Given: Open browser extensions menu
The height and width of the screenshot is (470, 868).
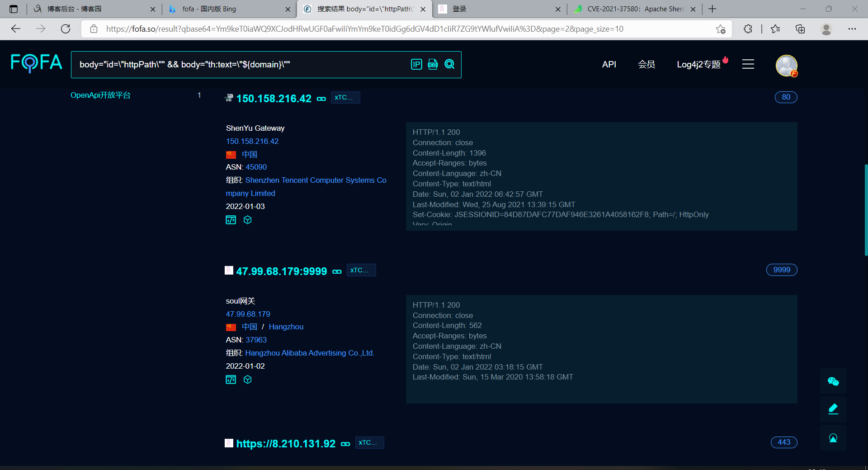Looking at the screenshot, I should 748,29.
